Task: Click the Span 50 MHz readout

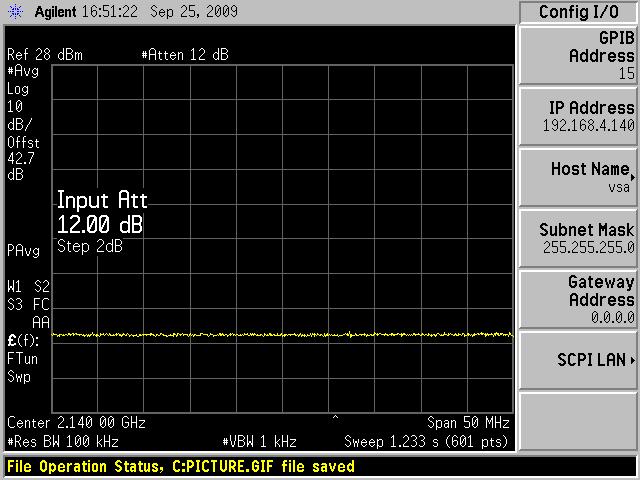Action: coord(469,423)
